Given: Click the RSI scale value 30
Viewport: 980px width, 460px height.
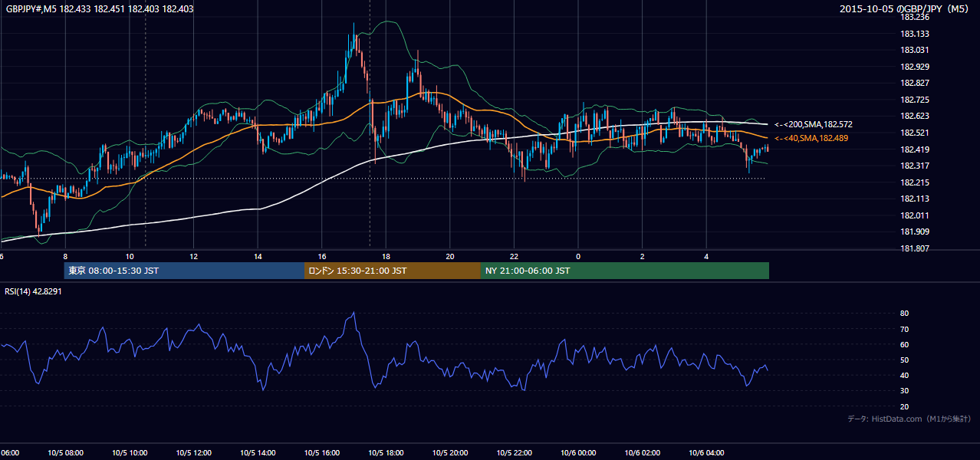Looking at the screenshot, I should point(905,391).
